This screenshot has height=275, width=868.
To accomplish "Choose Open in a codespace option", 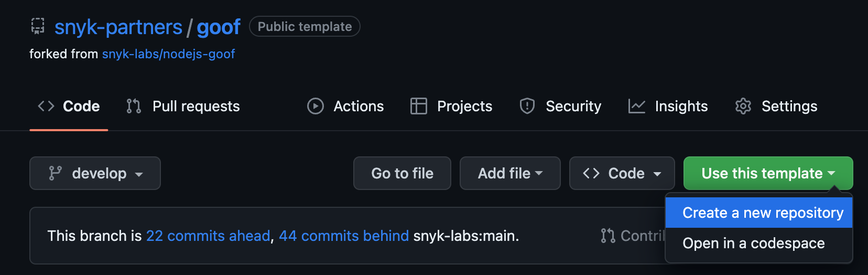I will point(753,244).
